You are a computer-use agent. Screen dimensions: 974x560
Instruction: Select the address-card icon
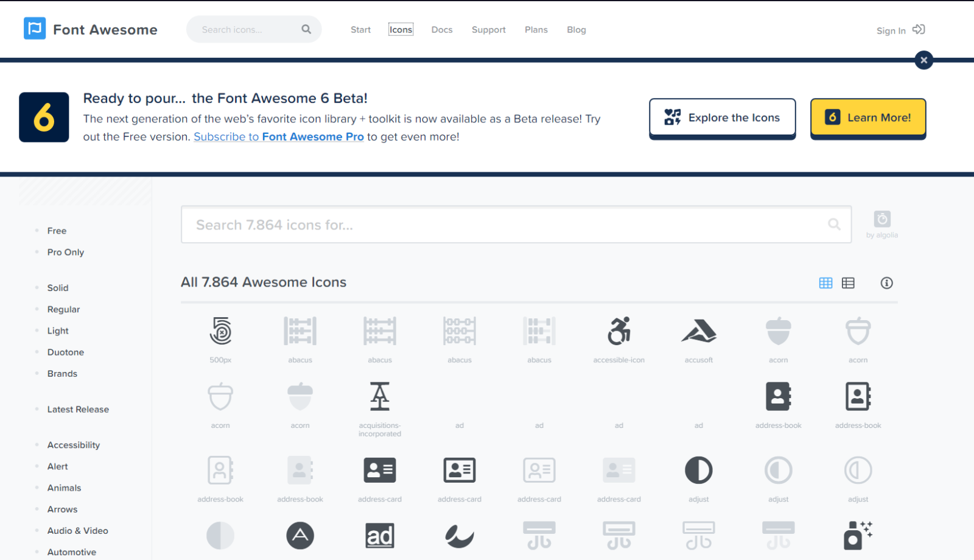(x=379, y=469)
